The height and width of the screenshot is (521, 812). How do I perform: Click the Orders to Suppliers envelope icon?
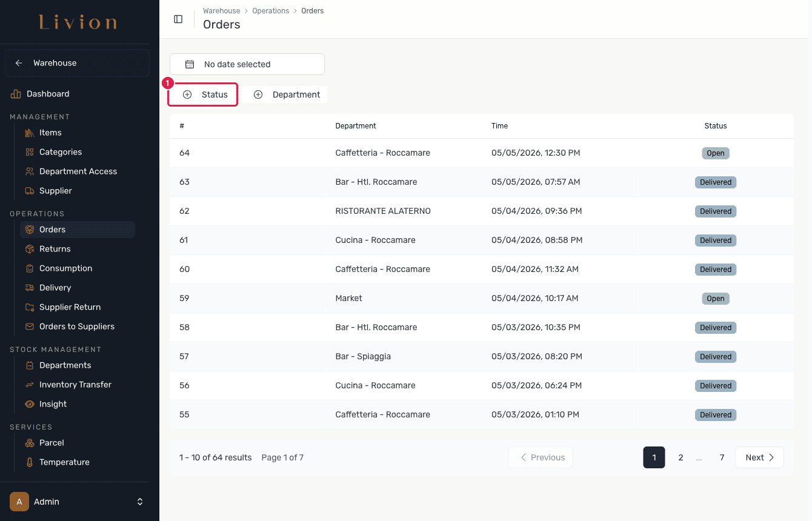pyautogui.click(x=30, y=327)
